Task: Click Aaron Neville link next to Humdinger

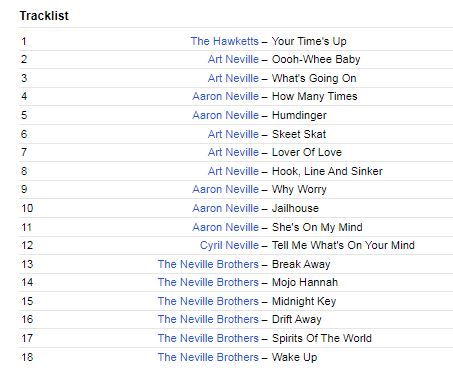Action: pos(226,115)
